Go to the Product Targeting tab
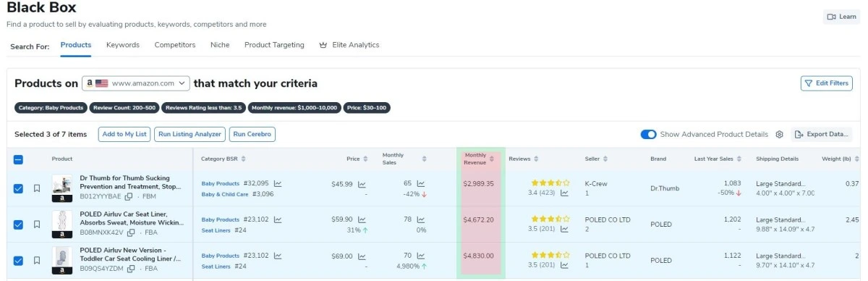The height and width of the screenshot is (281, 868). [x=274, y=45]
